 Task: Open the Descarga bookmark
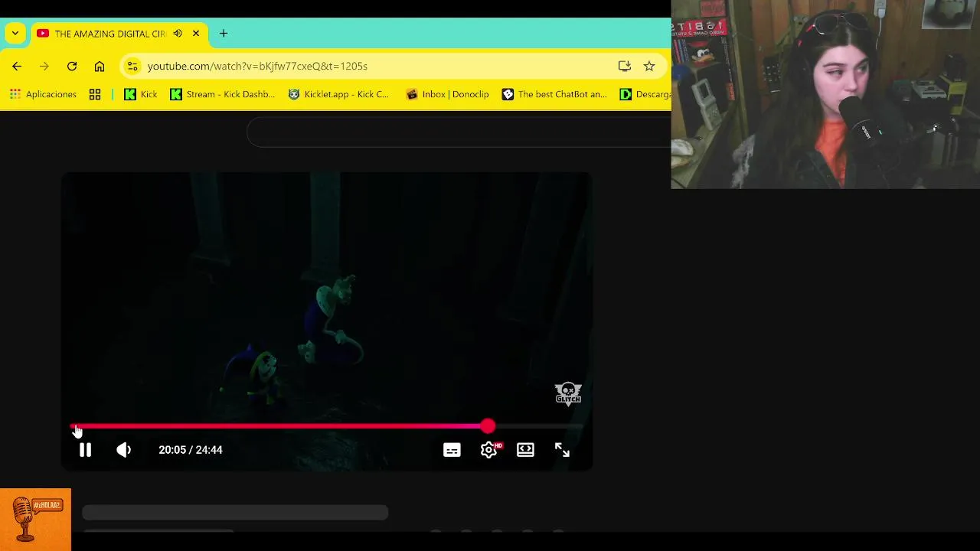645,94
